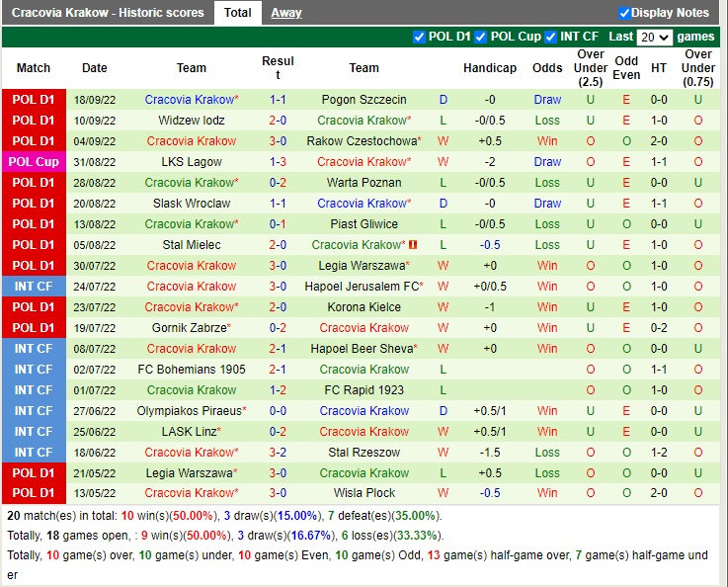
Task: Uncheck the INT CF filter checkbox
Action: coord(550,37)
